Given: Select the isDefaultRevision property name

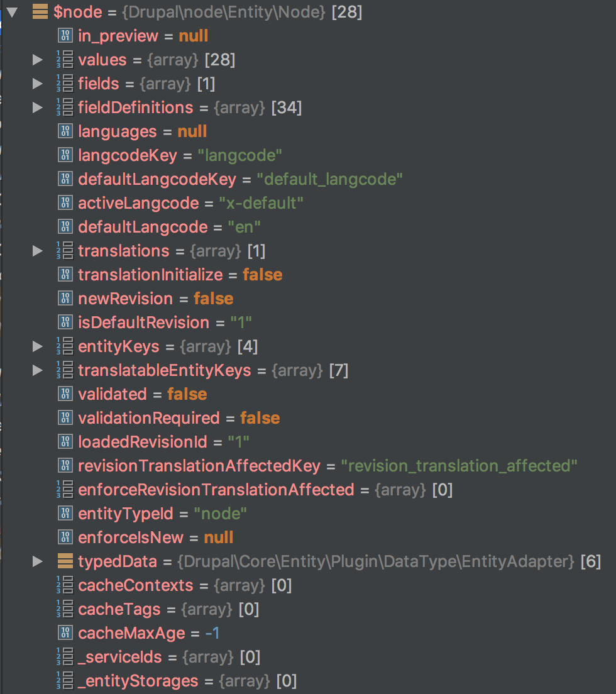Looking at the screenshot, I should 143,322.
